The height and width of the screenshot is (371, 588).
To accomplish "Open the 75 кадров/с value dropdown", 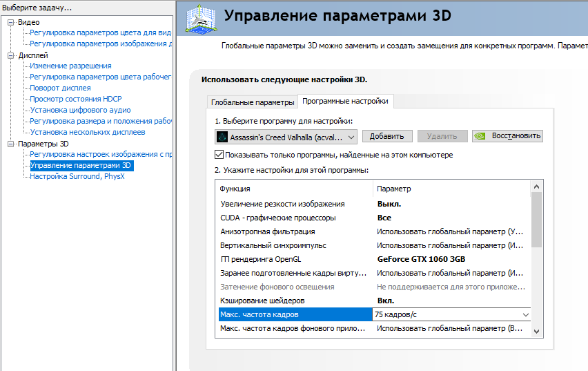I will 526,314.
